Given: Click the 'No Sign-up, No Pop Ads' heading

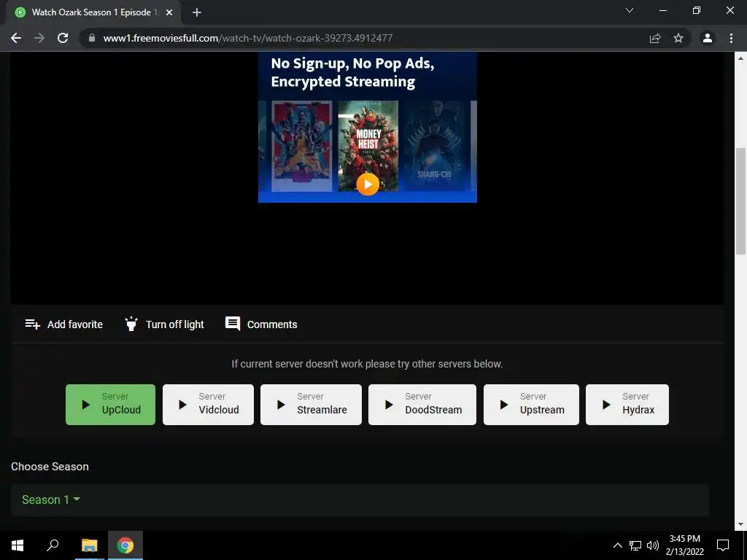Looking at the screenshot, I should 352,72.
